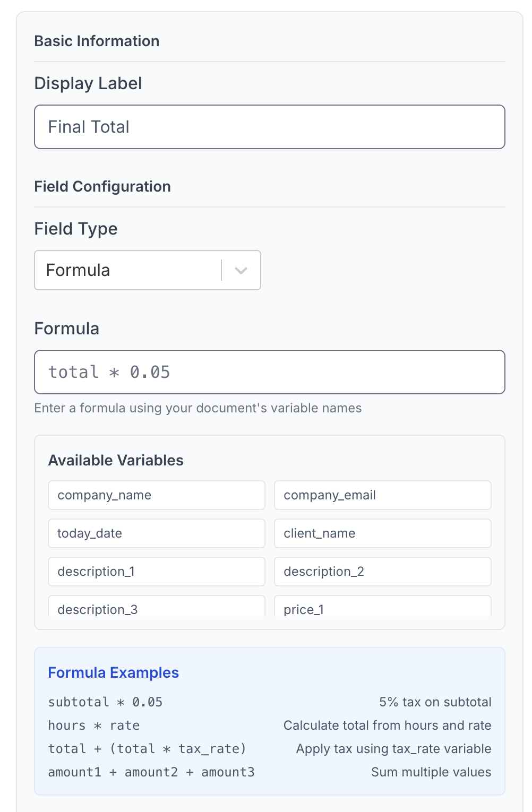Pick the description_2 variable
The height and width of the screenshot is (812, 532).
click(383, 572)
